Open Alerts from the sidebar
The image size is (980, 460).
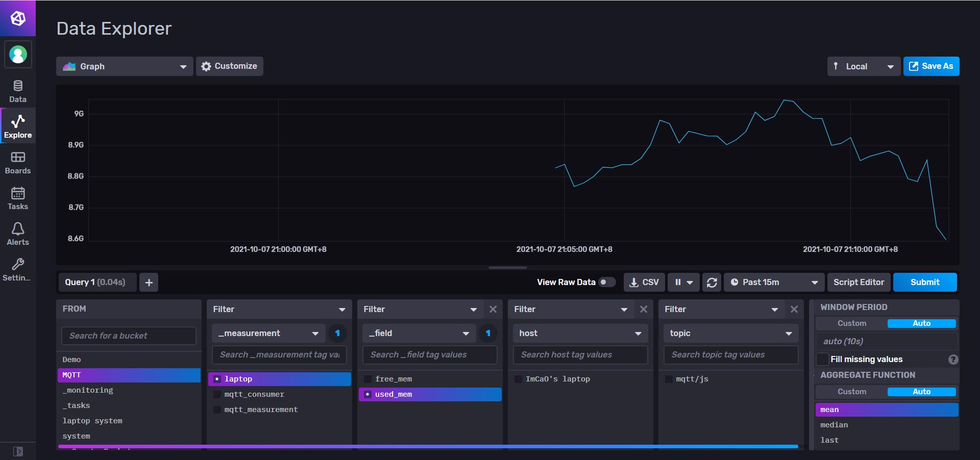click(x=17, y=234)
